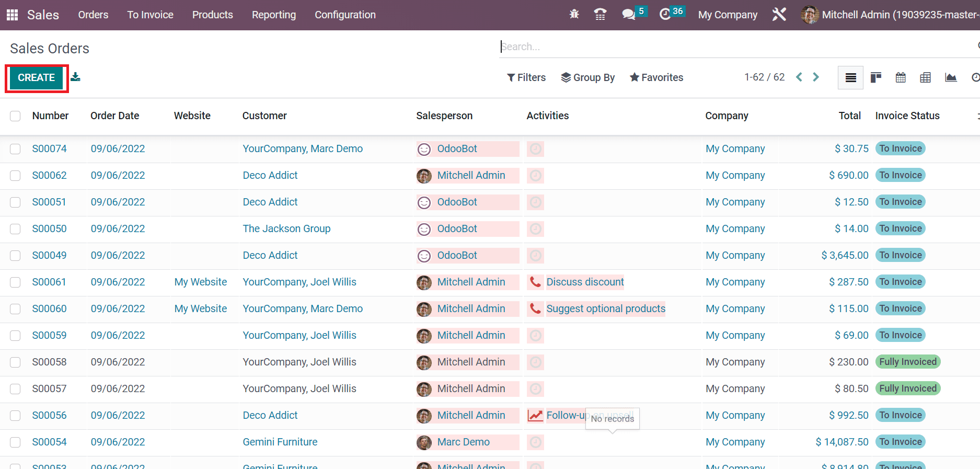Viewport: 980px width, 469px height.
Task: Open My Company switcher in top bar
Action: click(728, 15)
